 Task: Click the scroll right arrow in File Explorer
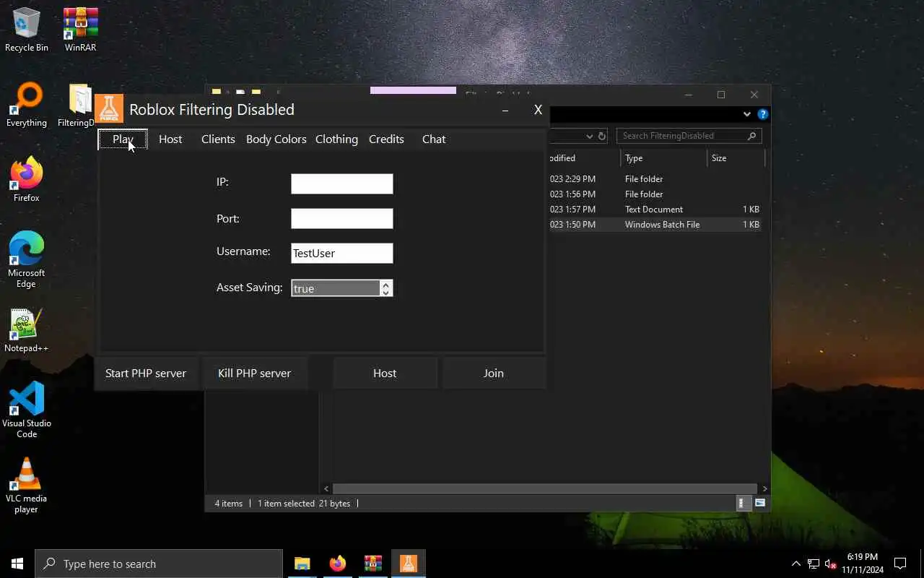coord(764,489)
